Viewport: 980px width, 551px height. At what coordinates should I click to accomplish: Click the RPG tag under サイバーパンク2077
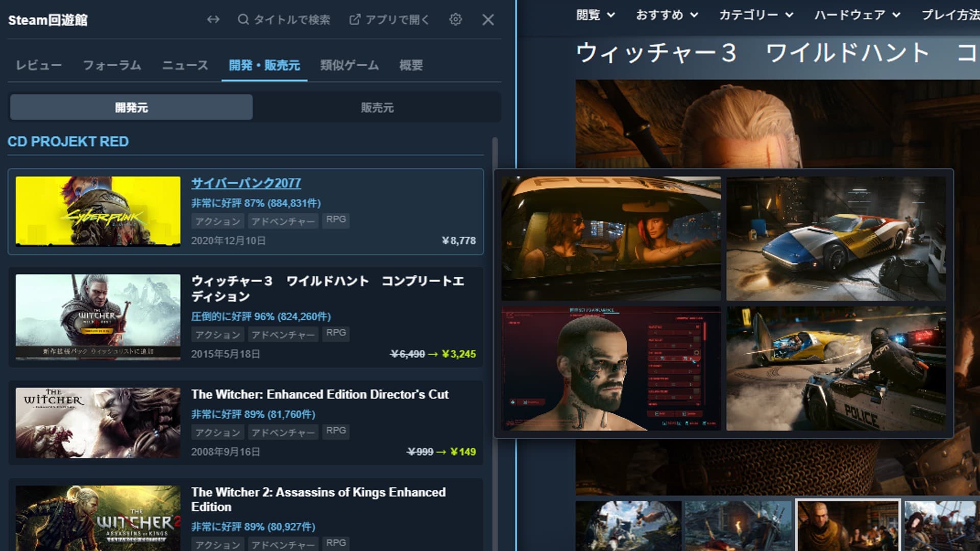[x=336, y=220]
